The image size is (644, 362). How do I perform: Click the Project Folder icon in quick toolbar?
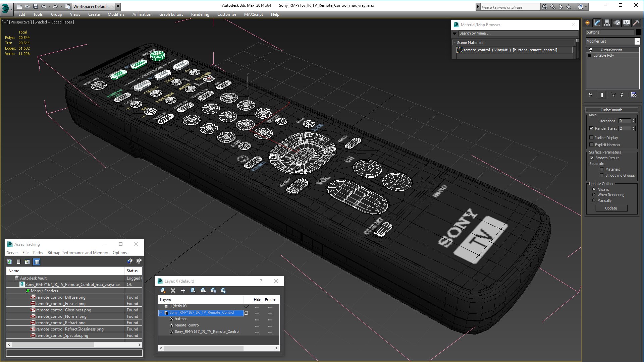pyautogui.click(x=67, y=6)
